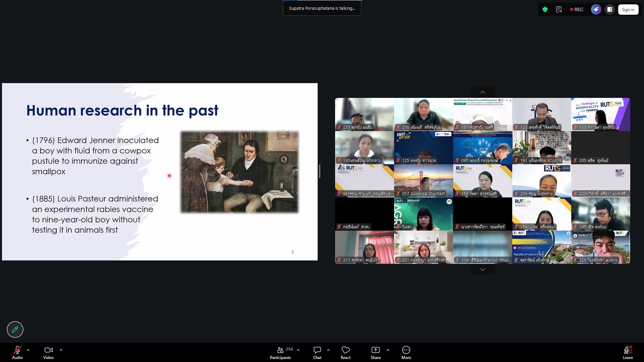Open the AI Companion sparkle icon
644x362 pixels.
click(596, 10)
